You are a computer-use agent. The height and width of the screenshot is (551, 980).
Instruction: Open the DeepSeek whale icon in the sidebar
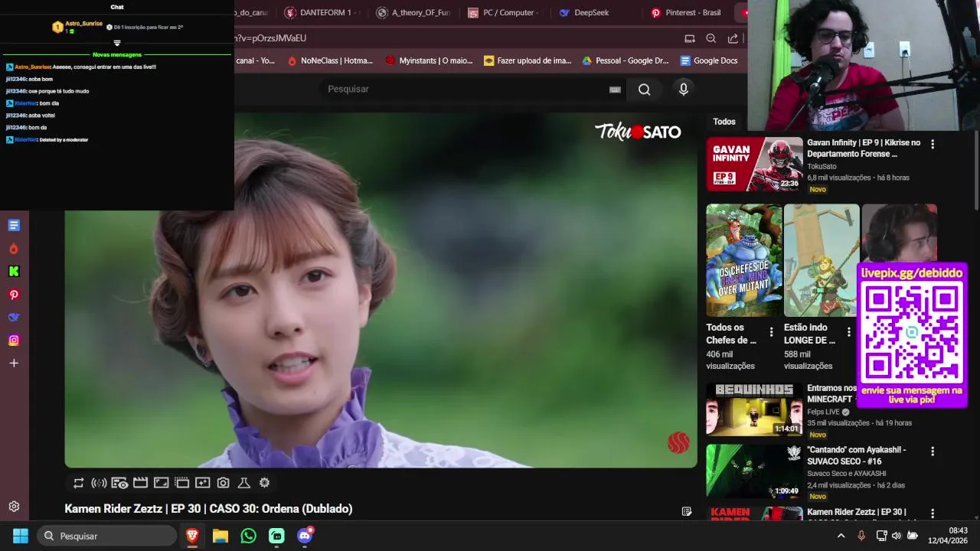pos(14,318)
